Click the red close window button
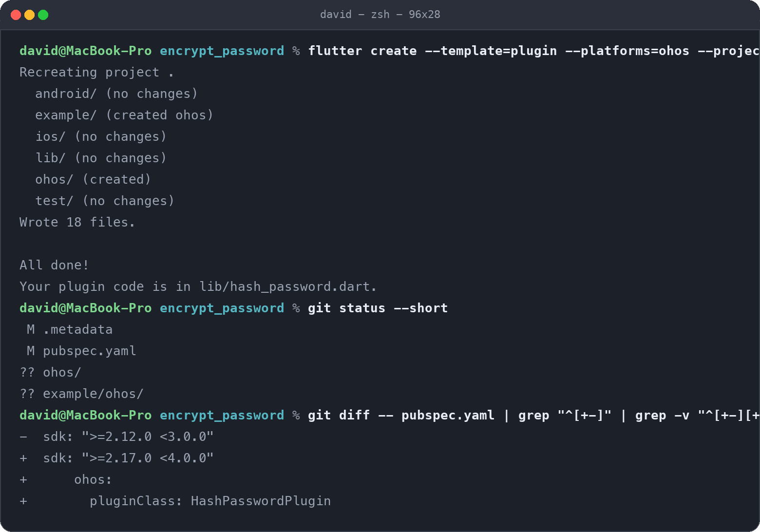 [16, 15]
